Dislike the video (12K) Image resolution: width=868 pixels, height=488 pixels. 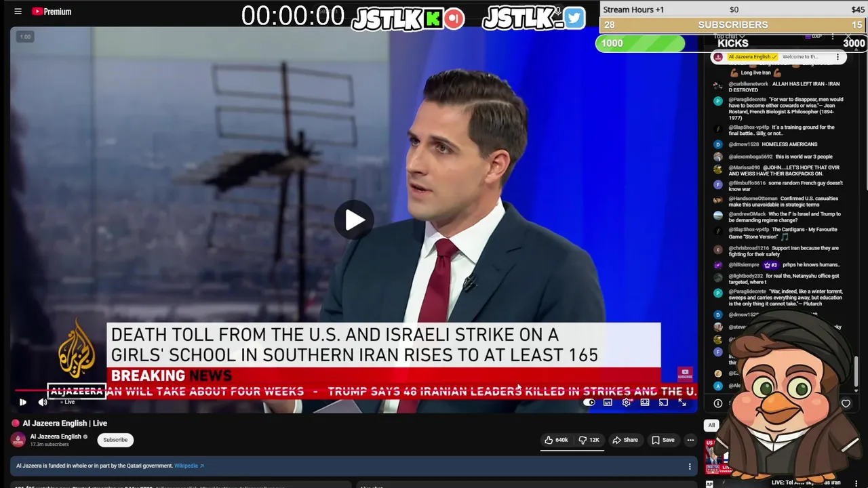click(589, 440)
